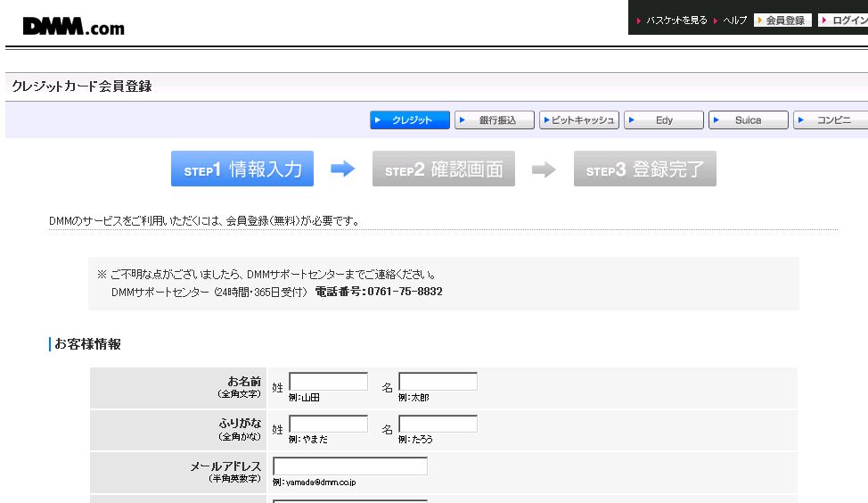The image size is (868, 503).
Task: Select the Suica payment tab
Action: point(749,120)
